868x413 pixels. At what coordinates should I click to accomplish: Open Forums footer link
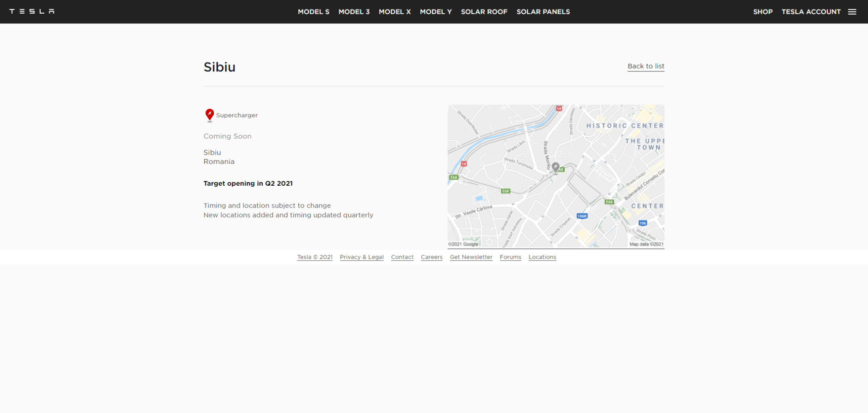[x=510, y=257]
